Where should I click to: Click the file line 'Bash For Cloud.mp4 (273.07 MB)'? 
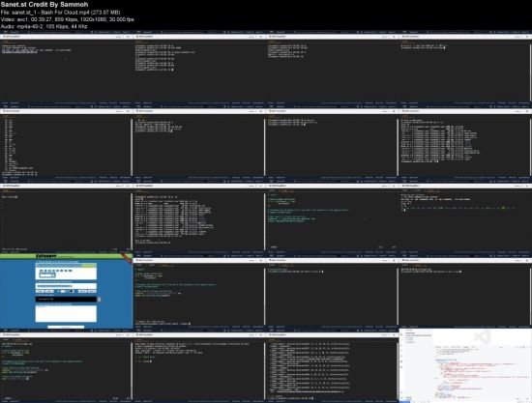coord(60,13)
